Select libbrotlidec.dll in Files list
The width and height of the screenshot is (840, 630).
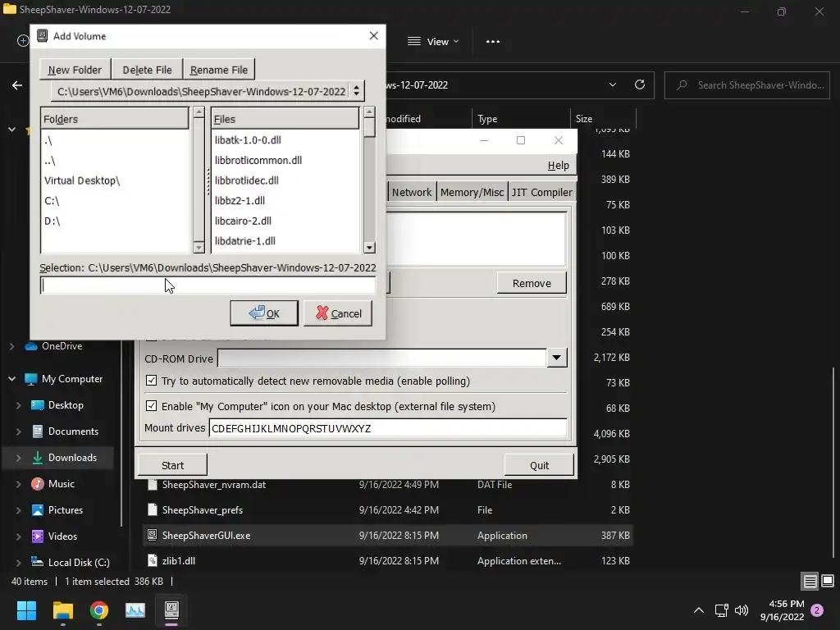click(x=246, y=180)
